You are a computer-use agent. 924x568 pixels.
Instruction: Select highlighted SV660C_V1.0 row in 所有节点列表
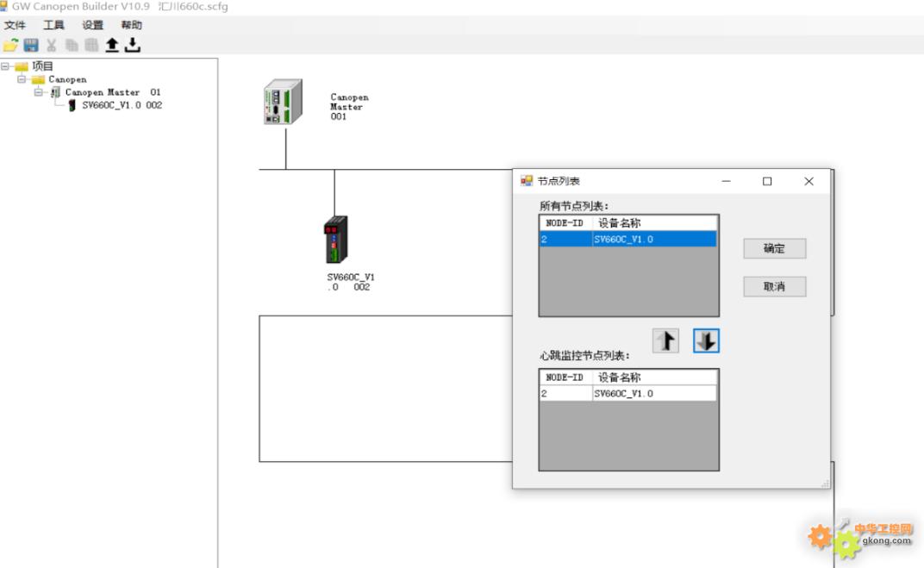tap(628, 240)
